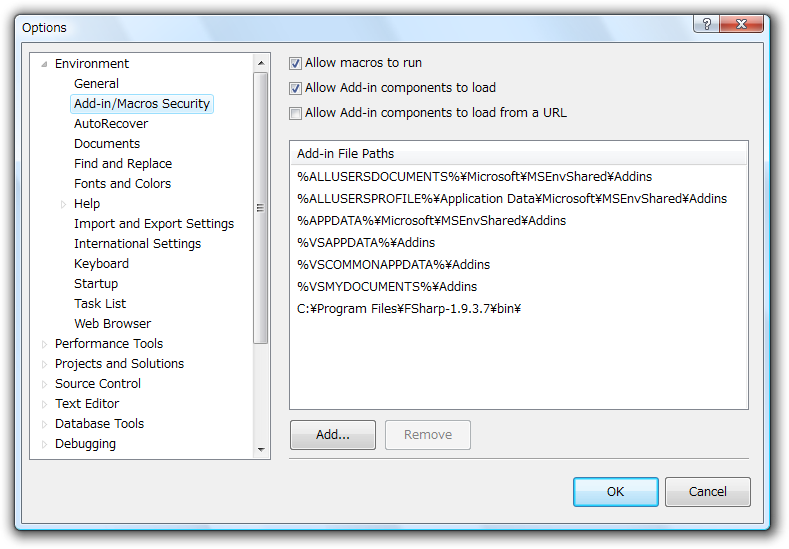Expand the Text Editor node arrow
The height and width of the screenshot is (549, 789).
44,404
